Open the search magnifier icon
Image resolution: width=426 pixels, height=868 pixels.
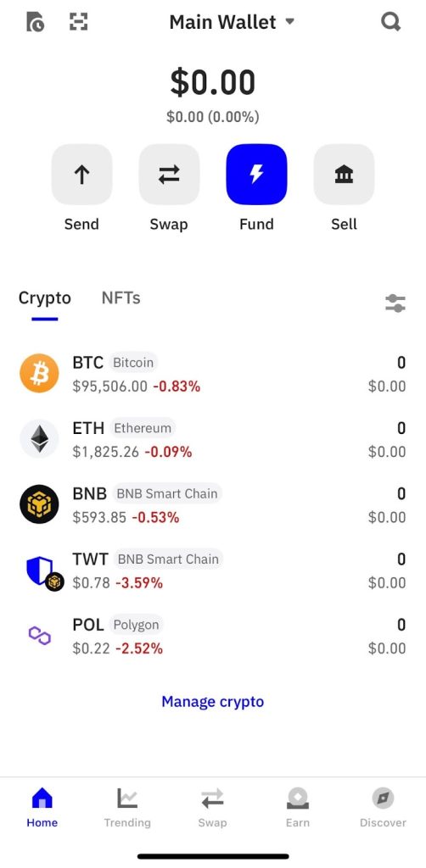tap(390, 22)
